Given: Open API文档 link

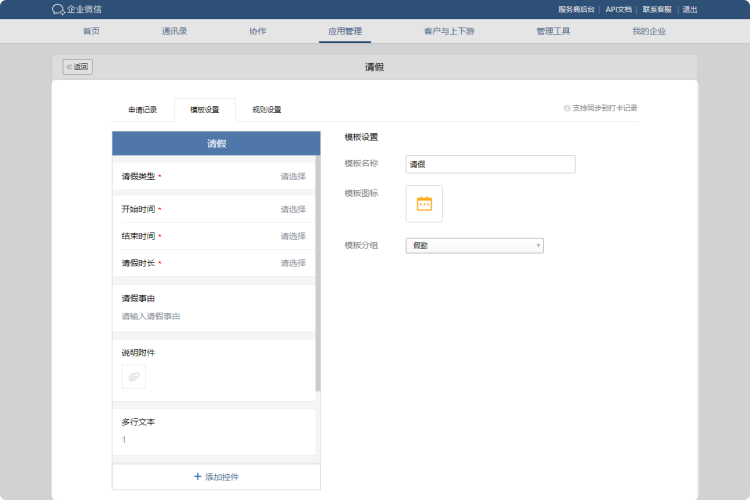Looking at the screenshot, I should [x=618, y=10].
